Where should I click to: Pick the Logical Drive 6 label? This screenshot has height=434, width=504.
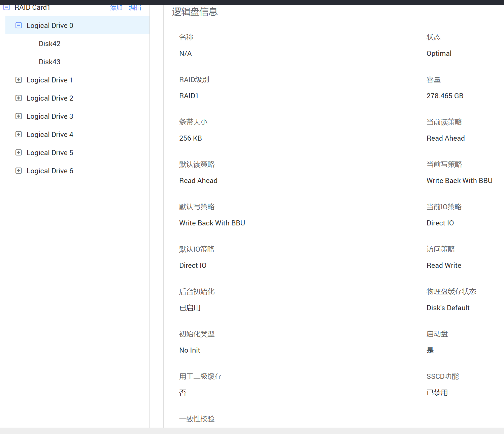click(x=50, y=171)
